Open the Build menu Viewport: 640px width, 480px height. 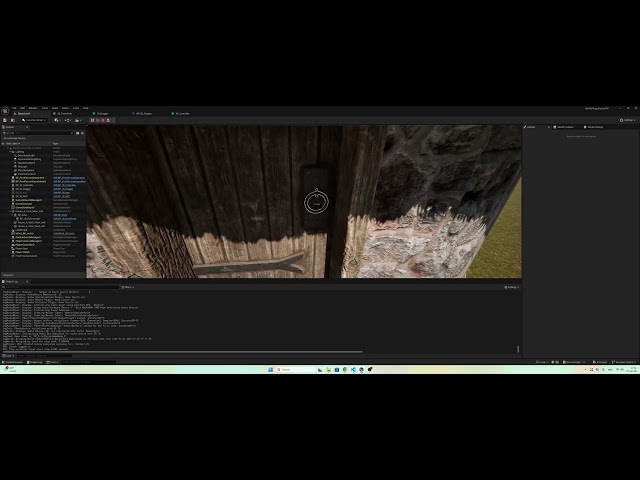pos(55,108)
